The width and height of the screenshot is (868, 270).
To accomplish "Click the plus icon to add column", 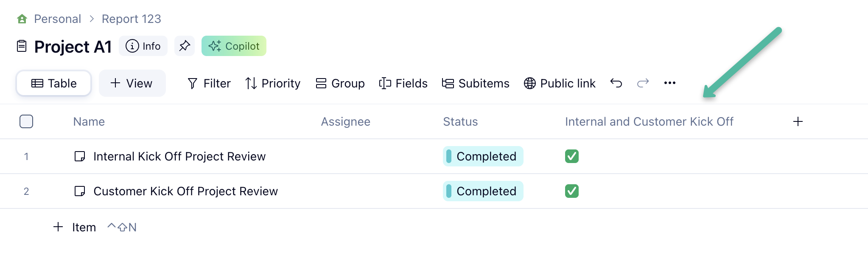I will [x=798, y=122].
